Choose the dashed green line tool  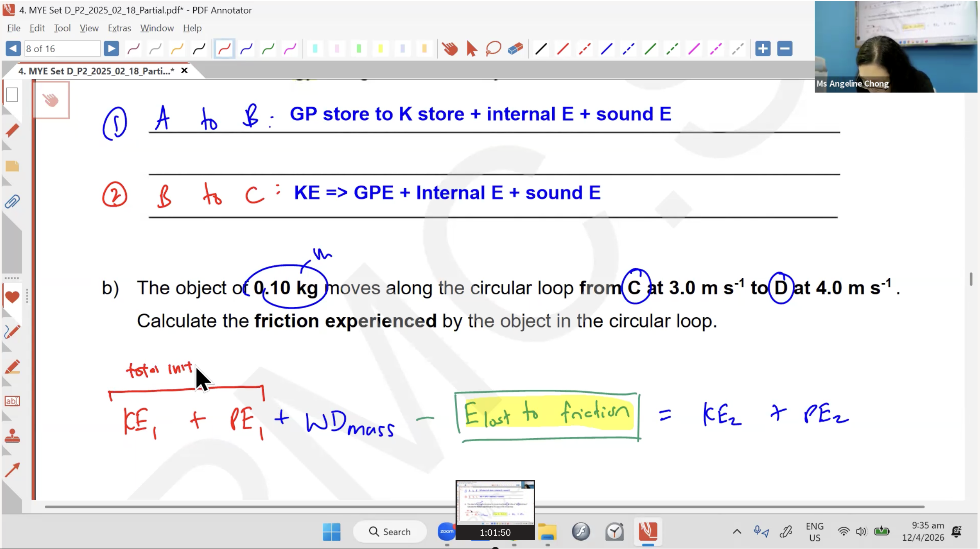(672, 49)
